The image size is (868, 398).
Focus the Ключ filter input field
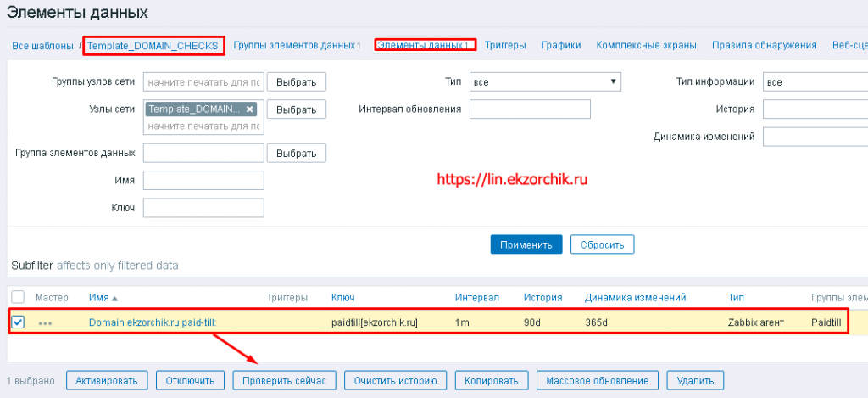(203, 208)
